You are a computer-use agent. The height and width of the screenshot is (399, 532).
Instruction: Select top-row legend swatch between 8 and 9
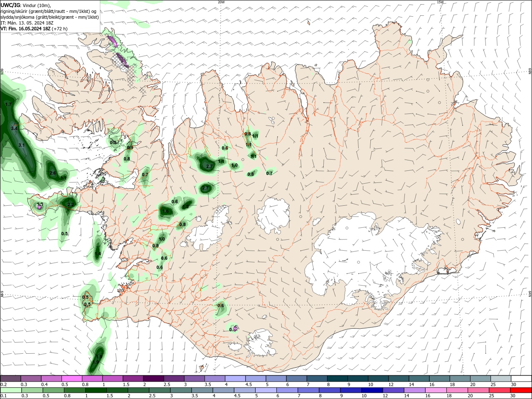(x=337, y=379)
